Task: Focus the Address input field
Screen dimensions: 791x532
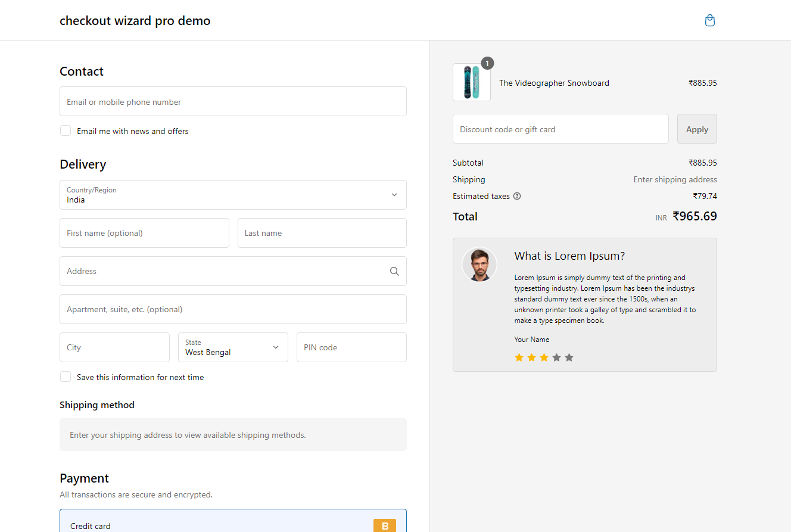Action: point(233,271)
